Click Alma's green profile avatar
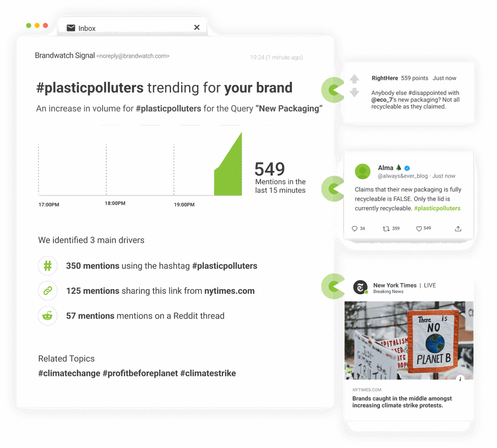 (x=363, y=171)
